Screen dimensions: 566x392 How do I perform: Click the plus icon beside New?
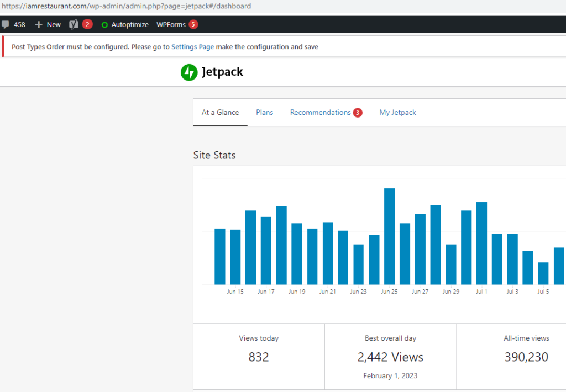[39, 24]
